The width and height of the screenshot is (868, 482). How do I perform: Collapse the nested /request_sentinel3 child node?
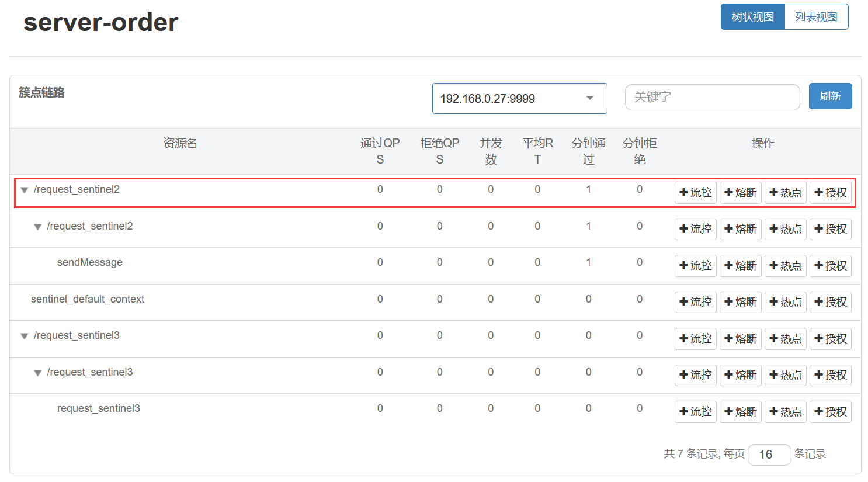point(37,373)
